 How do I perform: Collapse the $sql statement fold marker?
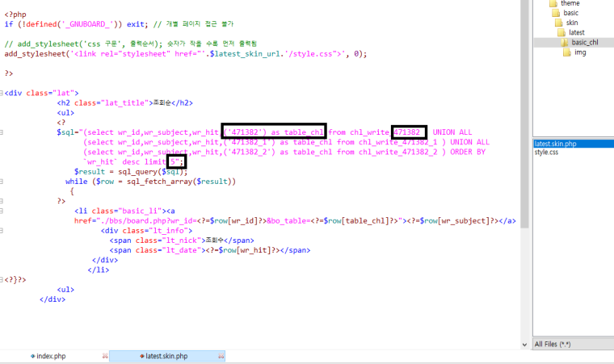[x=2, y=132]
